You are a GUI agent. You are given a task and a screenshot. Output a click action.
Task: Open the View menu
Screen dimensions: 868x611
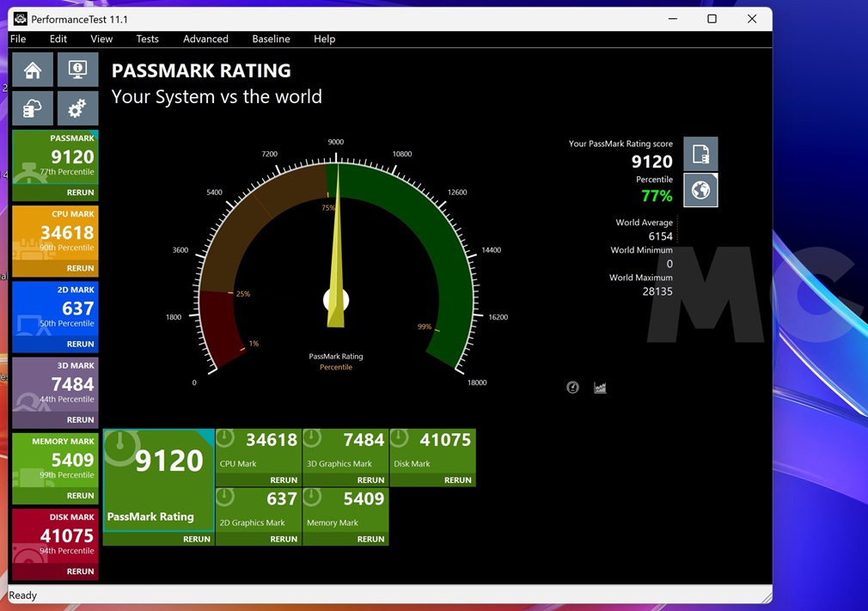point(101,39)
